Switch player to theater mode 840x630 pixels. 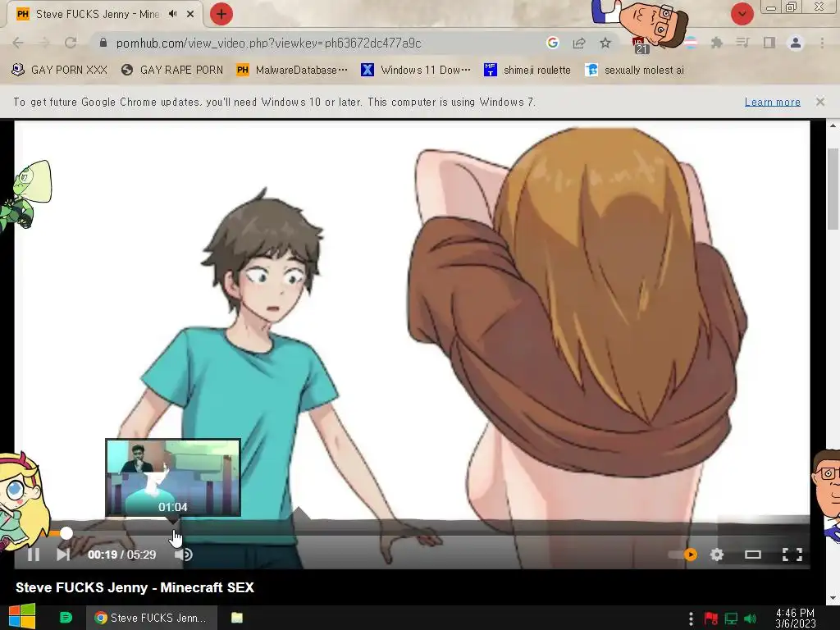coord(753,555)
